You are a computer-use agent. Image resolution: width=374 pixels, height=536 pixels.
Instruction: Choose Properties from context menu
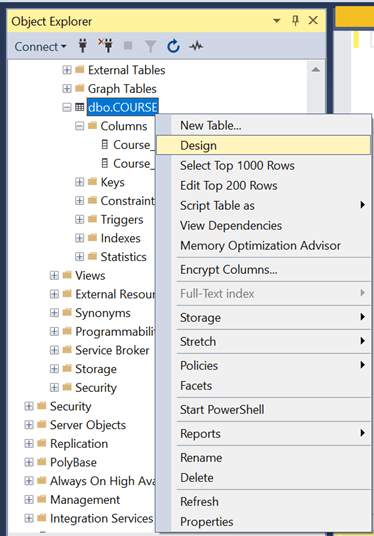[x=264, y=522]
